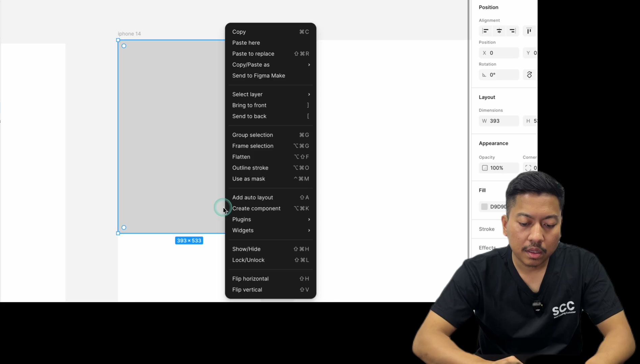This screenshot has height=364, width=640.
Task: Click the 393 × 533 size badge
Action: 189,241
